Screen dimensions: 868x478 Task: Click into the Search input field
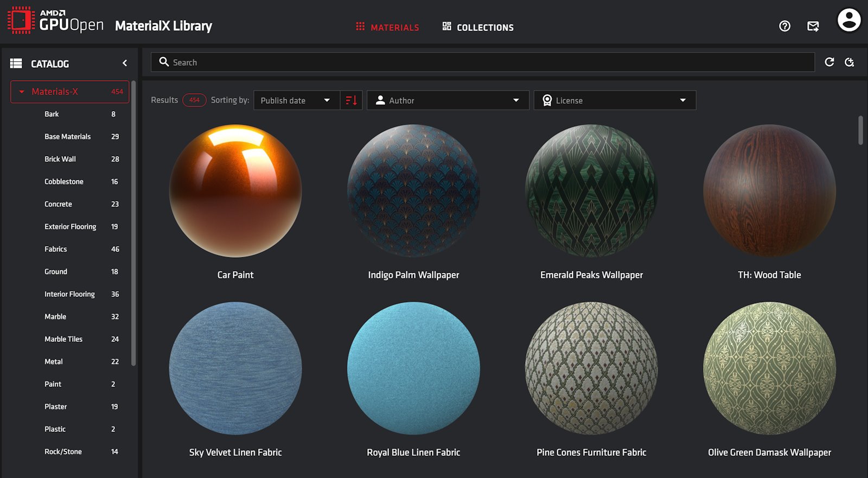tap(488, 62)
